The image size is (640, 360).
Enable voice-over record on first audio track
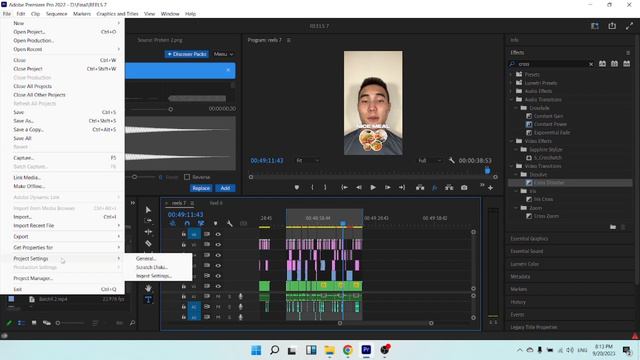click(240, 296)
